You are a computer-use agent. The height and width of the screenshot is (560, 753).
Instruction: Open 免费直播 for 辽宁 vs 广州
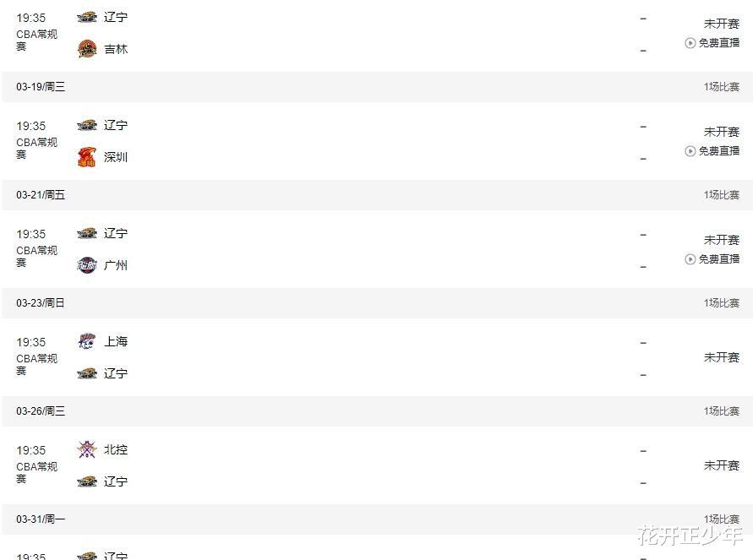click(712, 258)
